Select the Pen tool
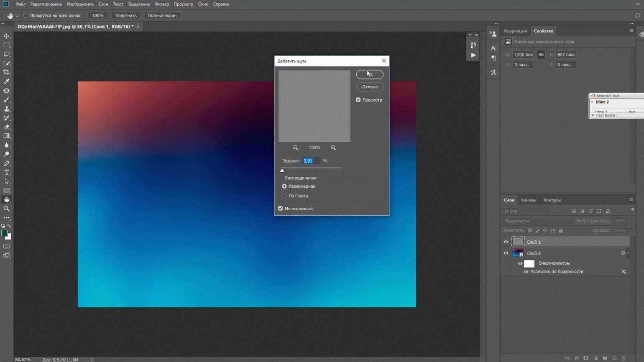644x362 pixels. tap(7, 163)
